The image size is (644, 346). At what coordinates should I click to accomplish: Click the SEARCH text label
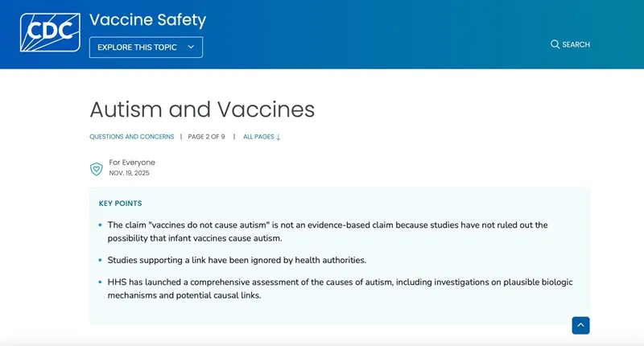coord(576,45)
